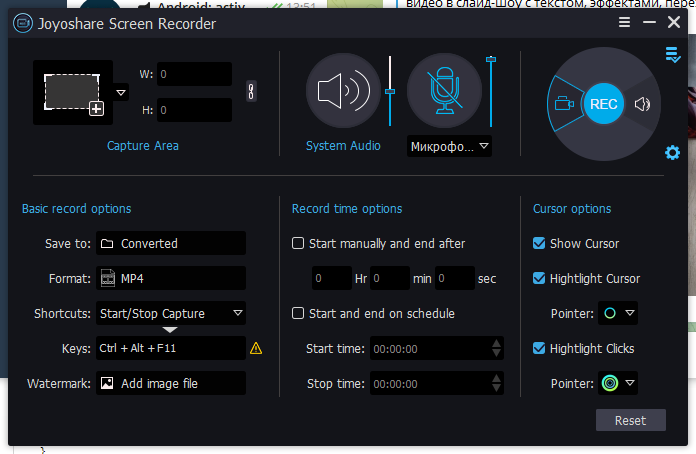Open the Format MP4 selector
The image size is (696, 454).
171,278
